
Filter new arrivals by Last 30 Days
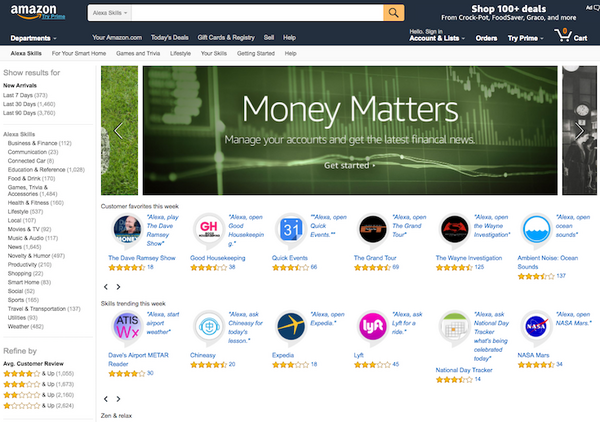coord(29,104)
